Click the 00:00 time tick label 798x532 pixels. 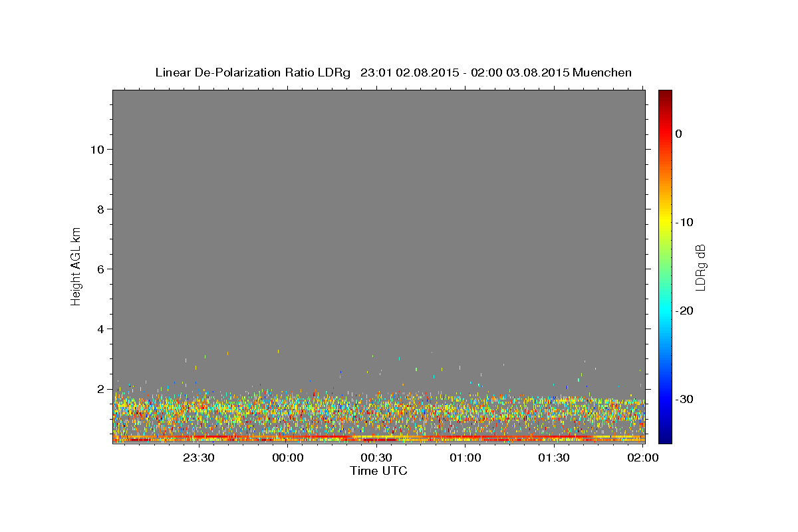tap(289, 458)
